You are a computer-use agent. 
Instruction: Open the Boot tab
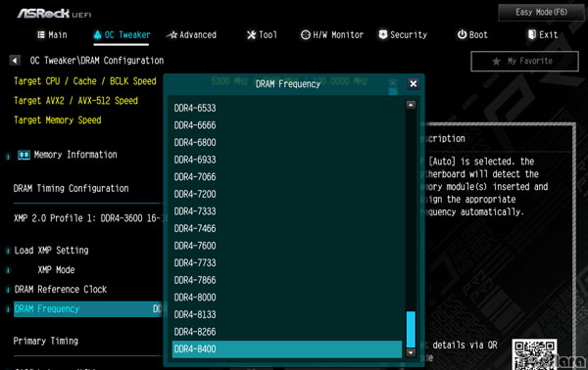(472, 35)
